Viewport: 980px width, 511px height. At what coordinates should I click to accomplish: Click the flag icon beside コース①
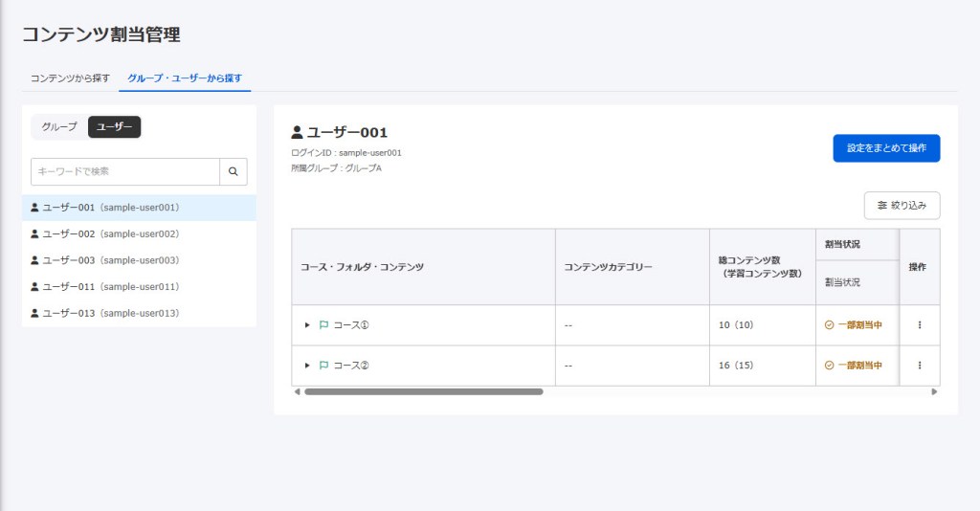323,324
